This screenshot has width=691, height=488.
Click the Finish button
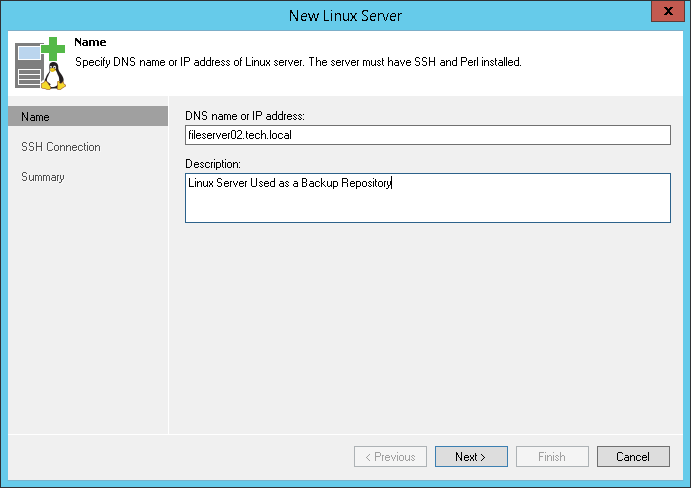point(552,457)
